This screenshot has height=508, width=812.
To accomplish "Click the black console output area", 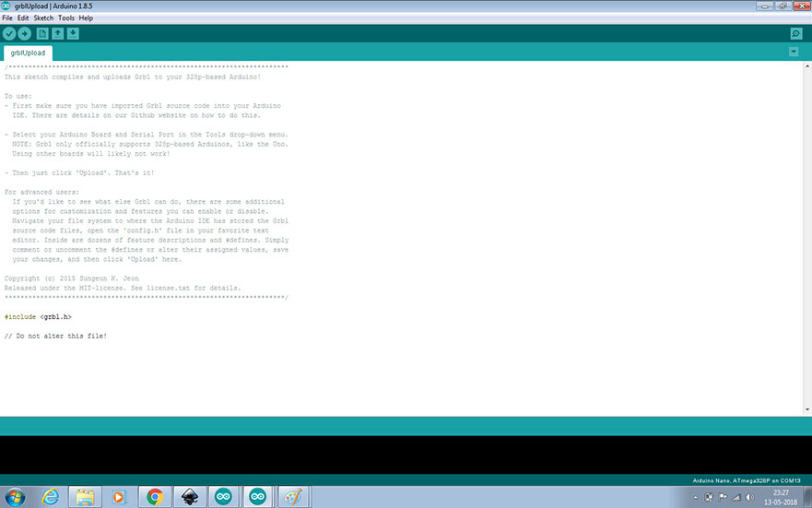I will pyautogui.click(x=406, y=455).
